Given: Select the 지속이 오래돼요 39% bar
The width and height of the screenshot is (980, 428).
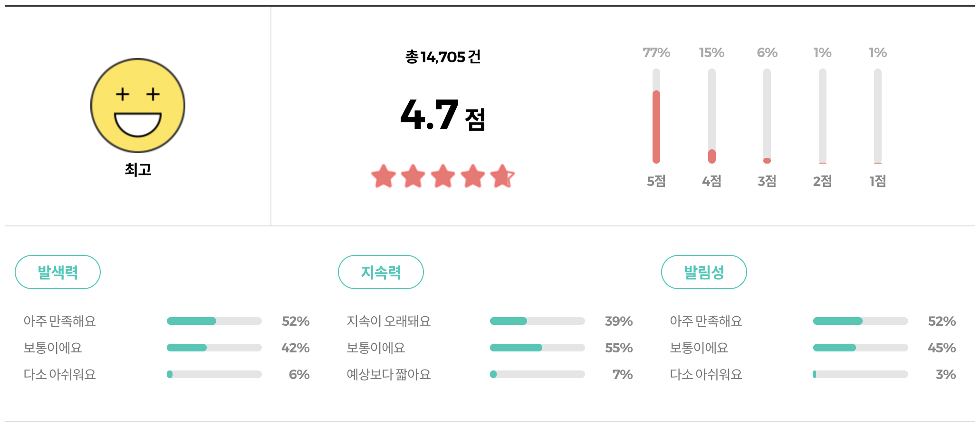Looking at the screenshot, I should coord(538,321).
